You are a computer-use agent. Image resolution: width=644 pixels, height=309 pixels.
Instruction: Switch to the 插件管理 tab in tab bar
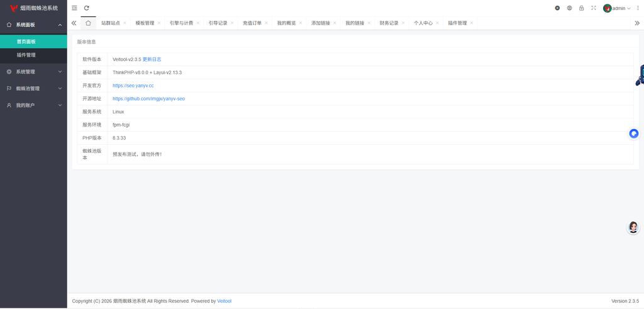458,23
